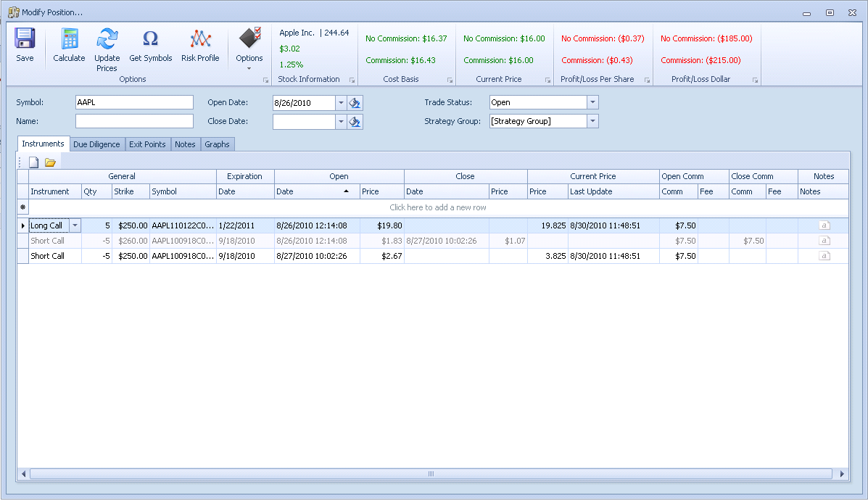Click the Open Date calendar icon
The height and width of the screenshot is (501, 868).
355,103
